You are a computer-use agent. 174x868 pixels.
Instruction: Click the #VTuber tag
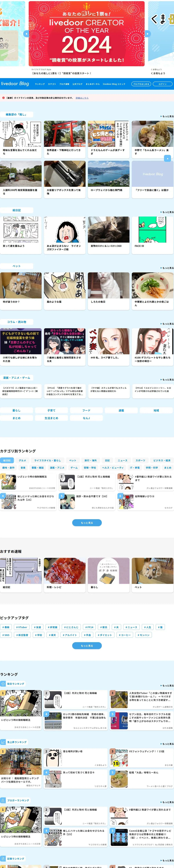pos(22,627)
